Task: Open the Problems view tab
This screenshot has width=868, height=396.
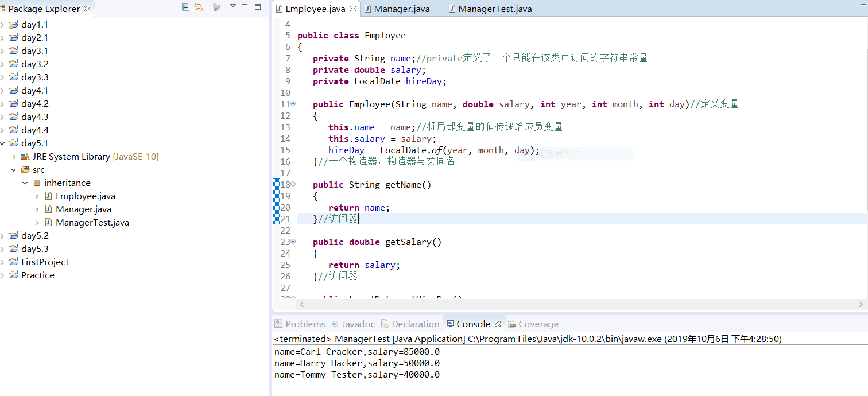Action: (305, 324)
